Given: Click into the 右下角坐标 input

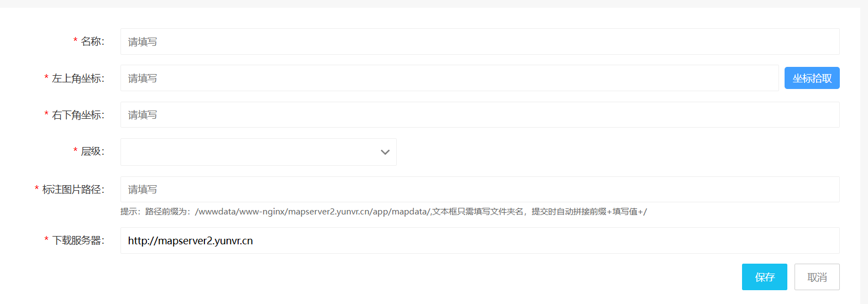Looking at the screenshot, I should (480, 115).
